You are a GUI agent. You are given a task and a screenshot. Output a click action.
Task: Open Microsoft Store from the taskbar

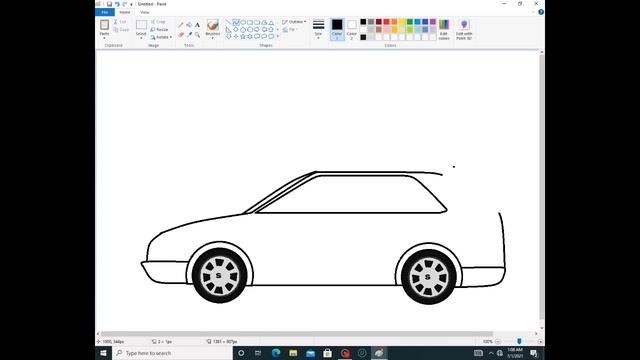point(327,353)
